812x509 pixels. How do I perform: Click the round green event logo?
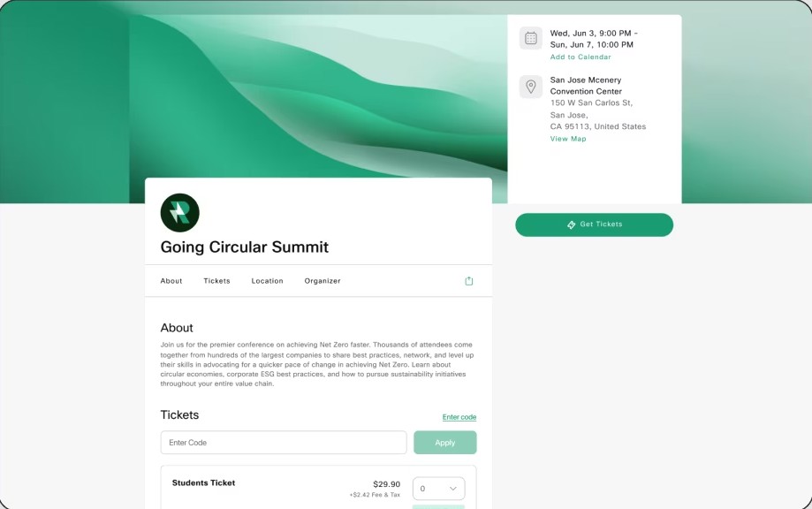pos(179,213)
